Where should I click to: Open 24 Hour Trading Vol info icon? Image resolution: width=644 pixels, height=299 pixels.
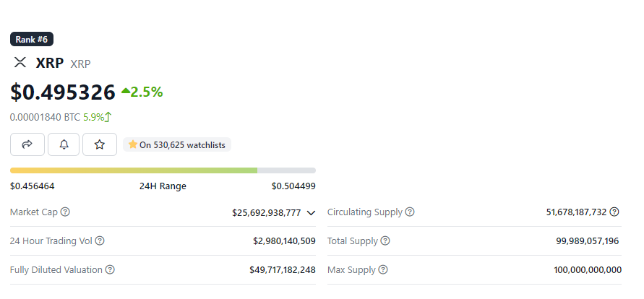point(100,240)
